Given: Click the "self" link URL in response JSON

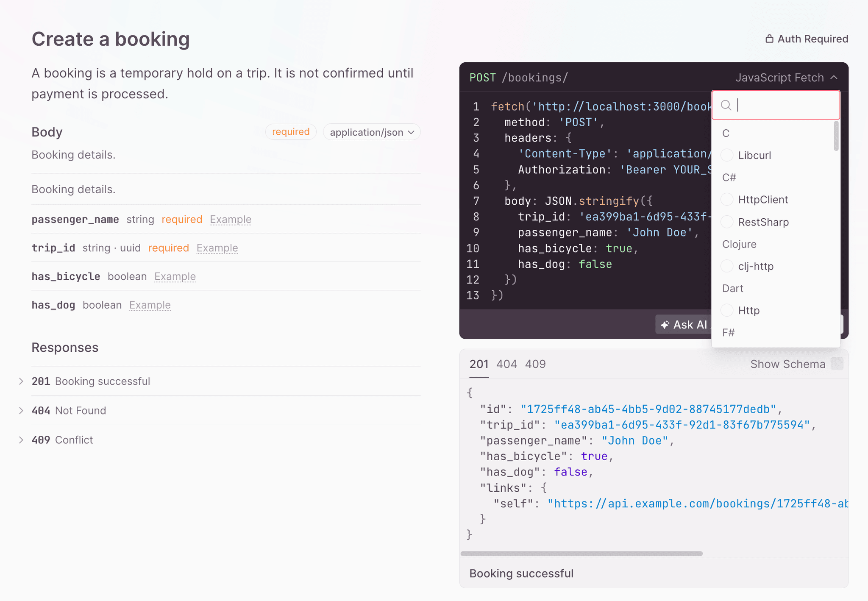Looking at the screenshot, I should 698,504.
